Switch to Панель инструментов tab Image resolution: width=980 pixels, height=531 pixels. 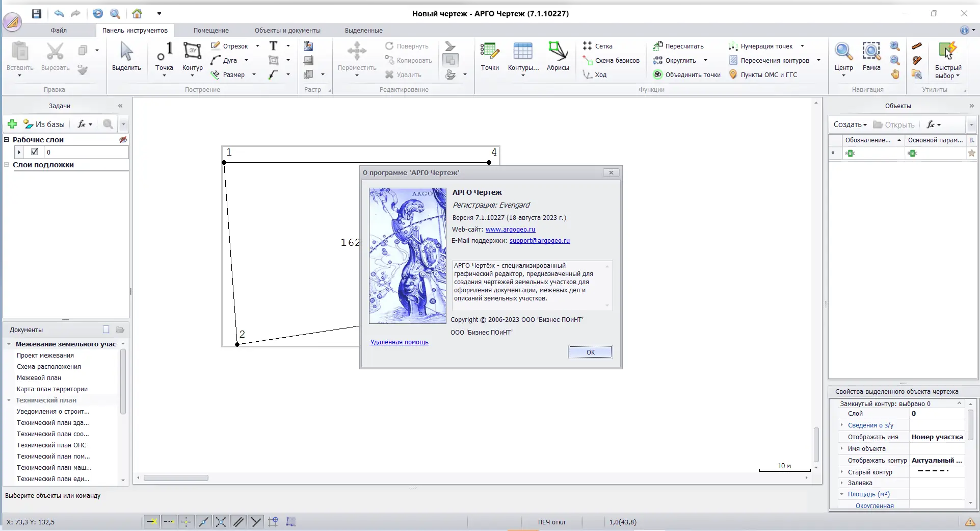click(135, 30)
